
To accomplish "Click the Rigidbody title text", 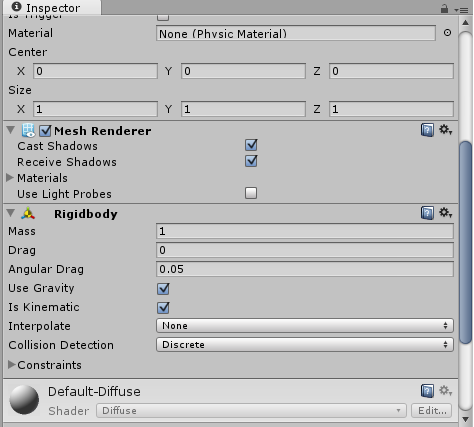I will [x=86, y=214].
